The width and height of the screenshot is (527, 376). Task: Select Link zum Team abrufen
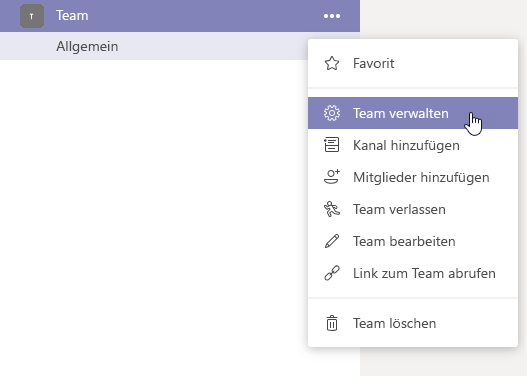coord(413,273)
